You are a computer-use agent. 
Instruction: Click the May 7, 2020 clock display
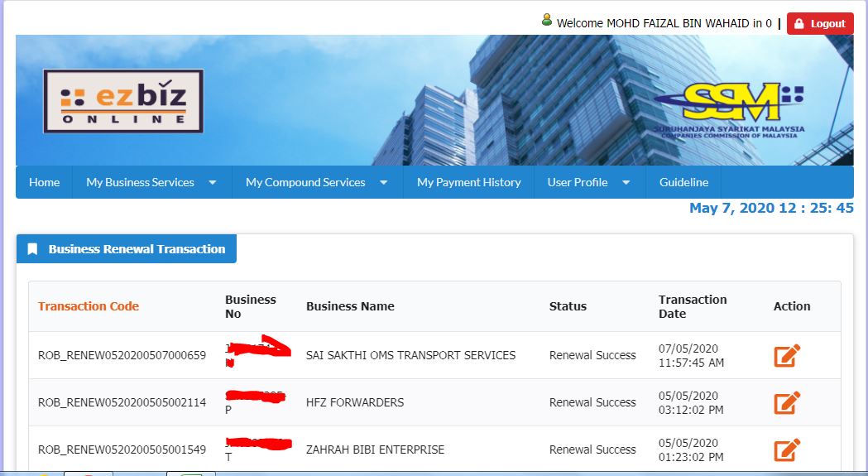(771, 208)
